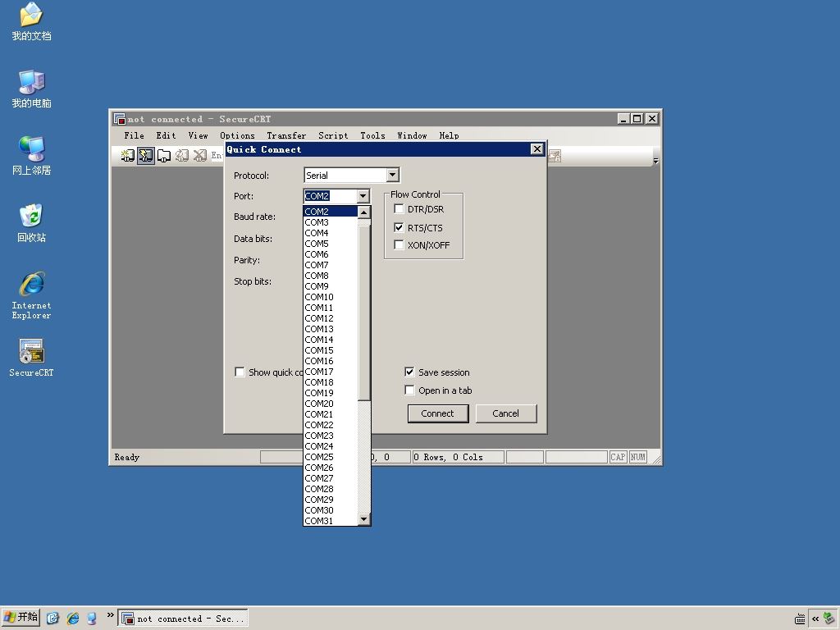
Task: Collapse the Port combo box arrow
Action: click(x=363, y=196)
